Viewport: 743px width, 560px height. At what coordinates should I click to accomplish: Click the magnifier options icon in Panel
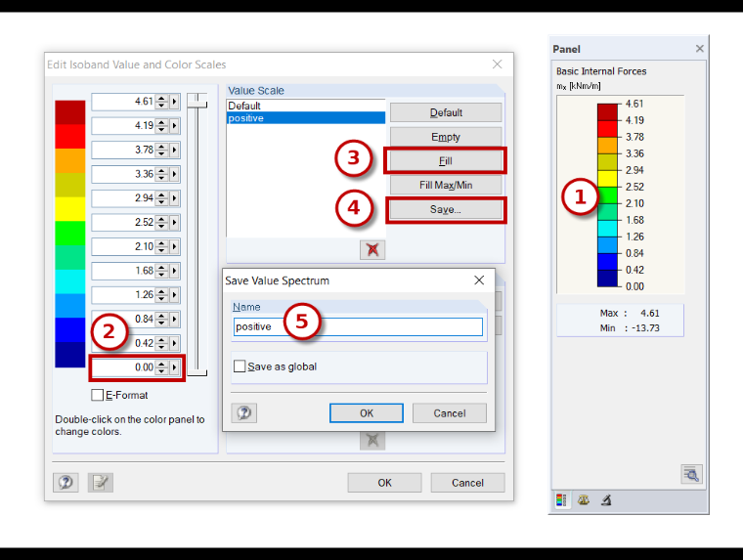691,474
